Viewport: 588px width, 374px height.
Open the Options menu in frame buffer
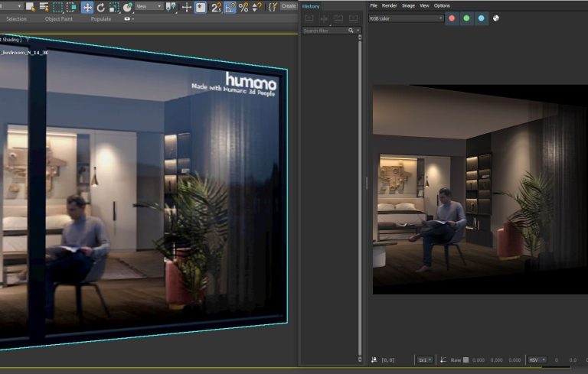[x=442, y=5]
